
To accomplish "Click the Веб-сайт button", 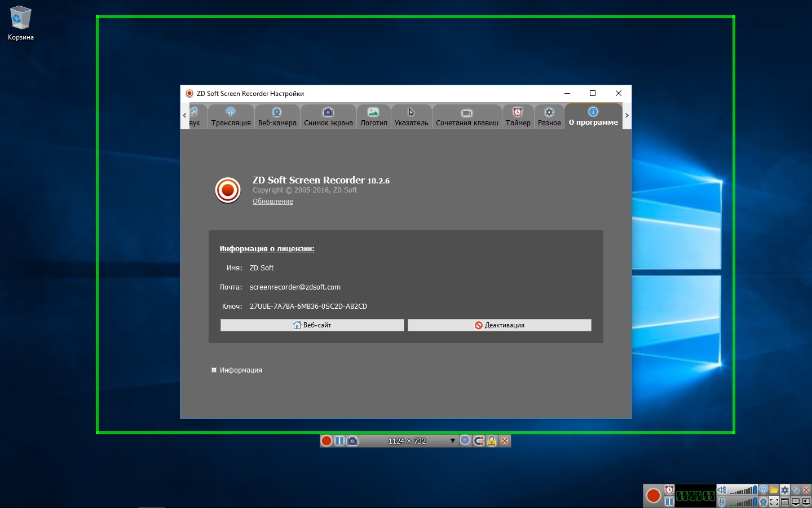I will [312, 325].
